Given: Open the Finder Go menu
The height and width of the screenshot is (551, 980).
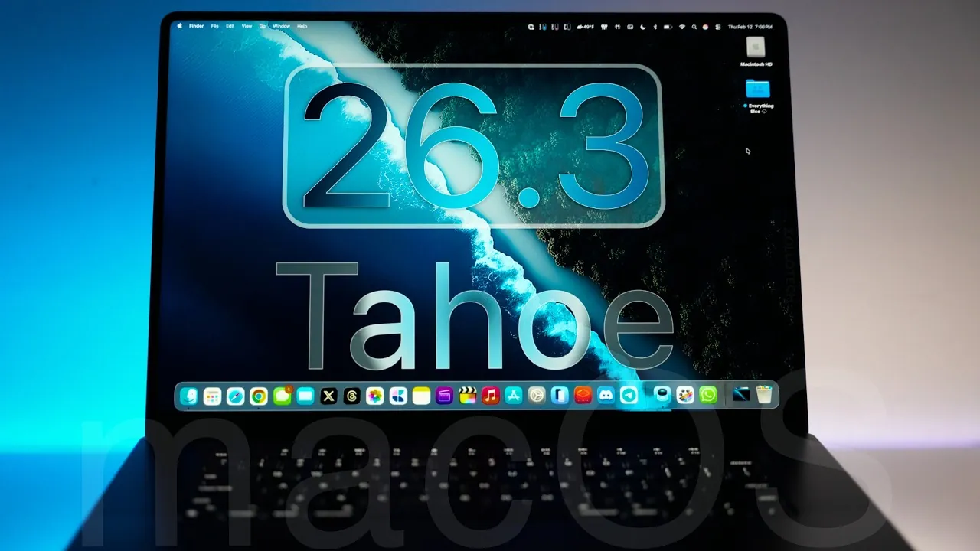Looking at the screenshot, I should pyautogui.click(x=262, y=25).
